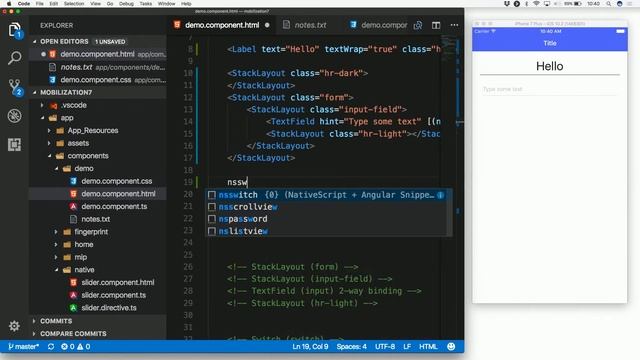This screenshot has width=640, height=360.
Task: Split the editor with the split icon
Action: 436,25
